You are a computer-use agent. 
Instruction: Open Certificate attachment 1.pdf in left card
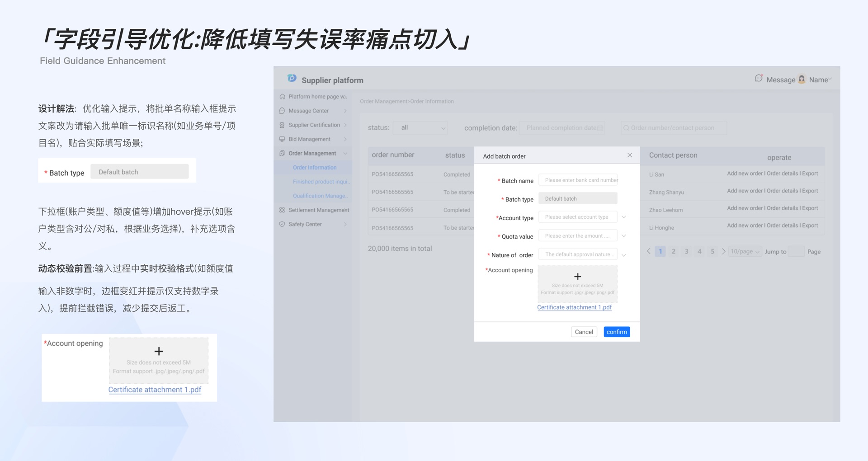(x=155, y=390)
